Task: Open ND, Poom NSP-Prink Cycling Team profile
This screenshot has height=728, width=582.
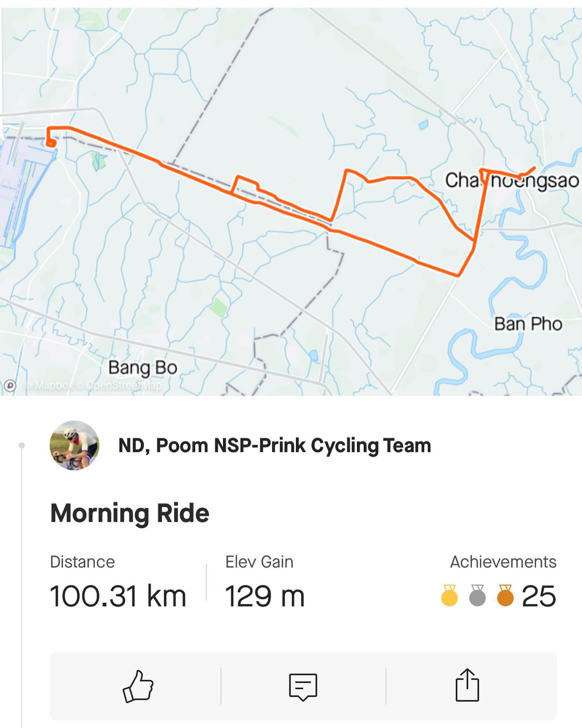Action: click(x=275, y=446)
